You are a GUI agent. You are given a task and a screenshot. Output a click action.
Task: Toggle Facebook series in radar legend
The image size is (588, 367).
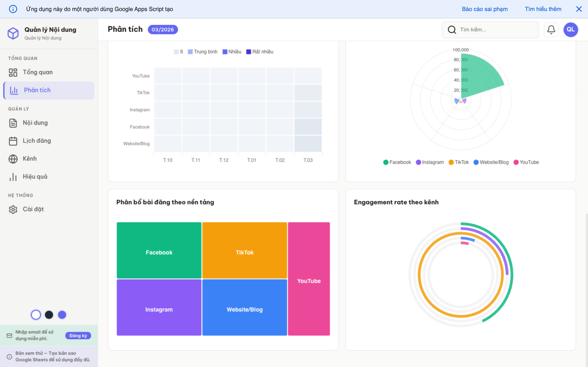pyautogui.click(x=397, y=162)
